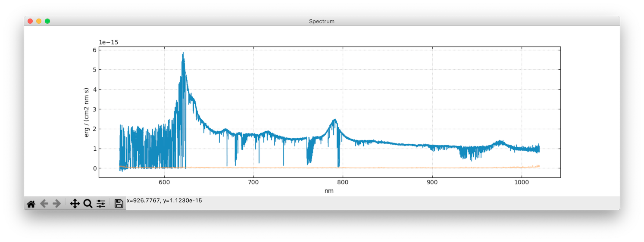
Task: Go back to previous view
Action: coord(44,204)
